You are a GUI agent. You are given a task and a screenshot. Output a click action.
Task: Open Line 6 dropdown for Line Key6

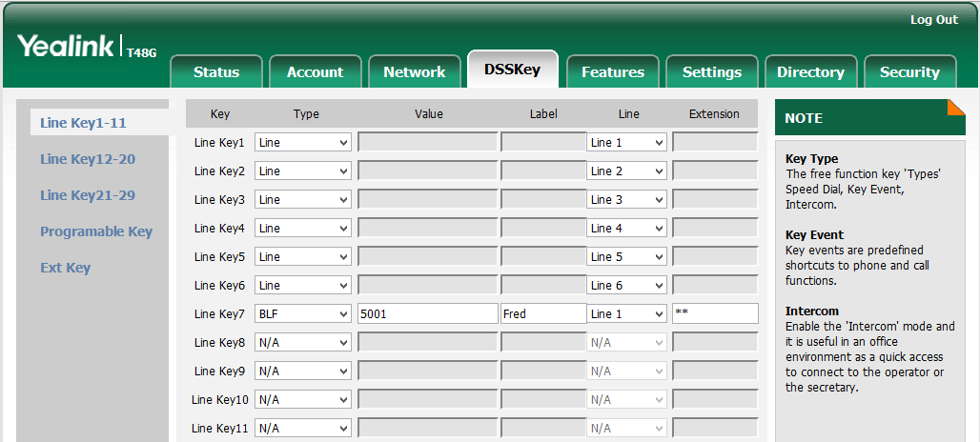point(627,286)
